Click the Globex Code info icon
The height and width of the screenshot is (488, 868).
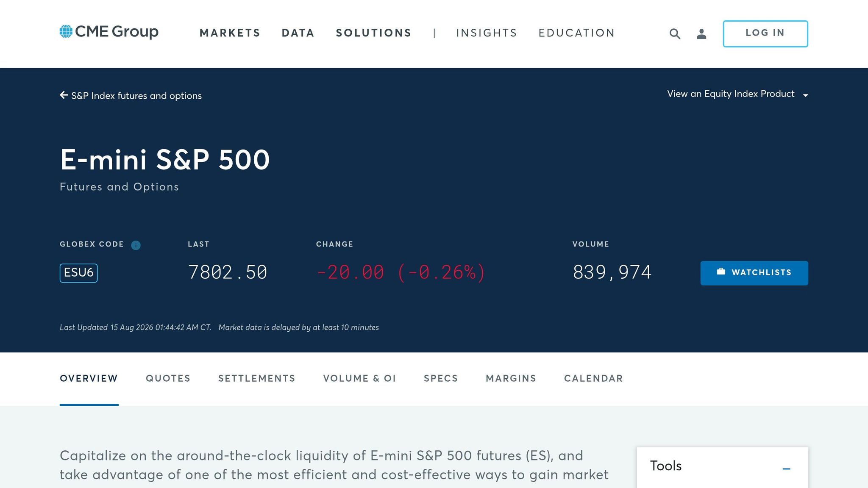pyautogui.click(x=136, y=245)
